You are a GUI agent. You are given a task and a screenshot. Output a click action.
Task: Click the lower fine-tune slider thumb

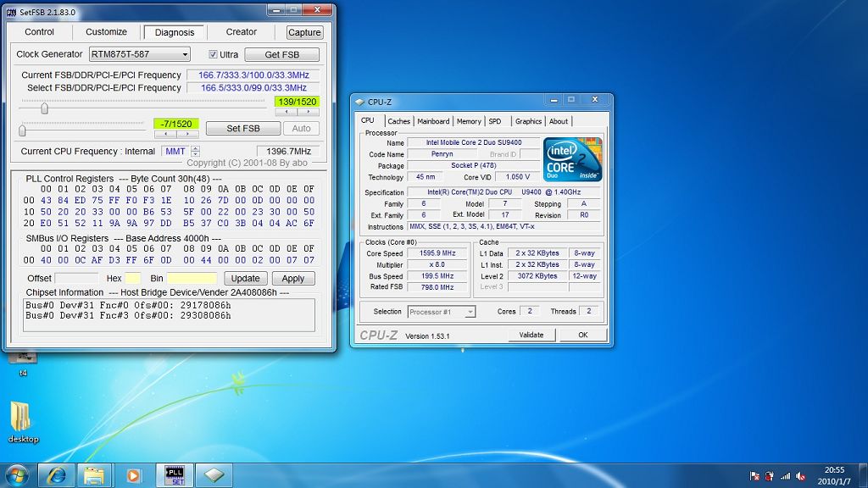[x=22, y=130]
